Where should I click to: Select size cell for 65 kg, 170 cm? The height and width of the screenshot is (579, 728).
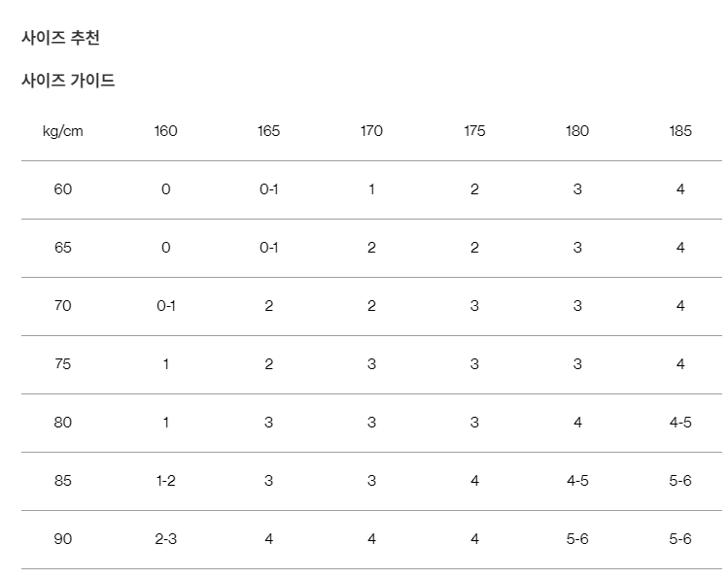[x=371, y=248]
